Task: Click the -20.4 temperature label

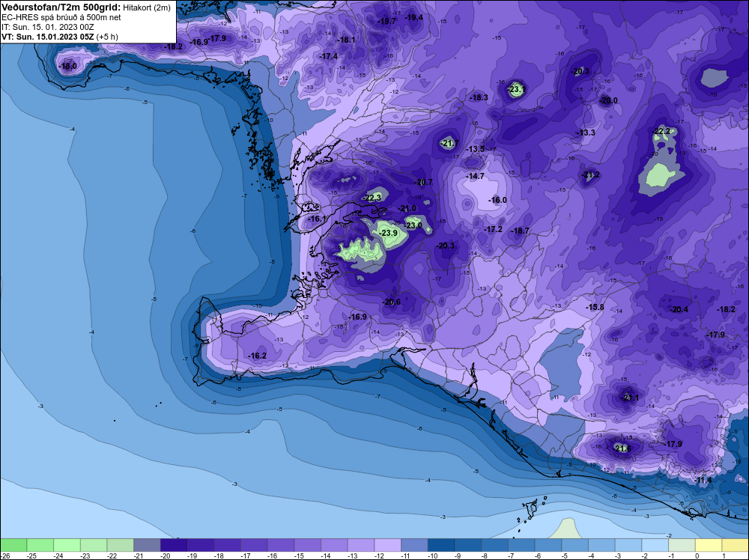Action: 679,310
